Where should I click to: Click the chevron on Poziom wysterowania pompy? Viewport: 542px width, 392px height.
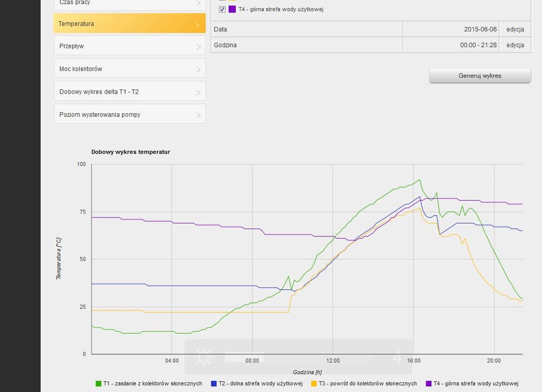click(198, 115)
